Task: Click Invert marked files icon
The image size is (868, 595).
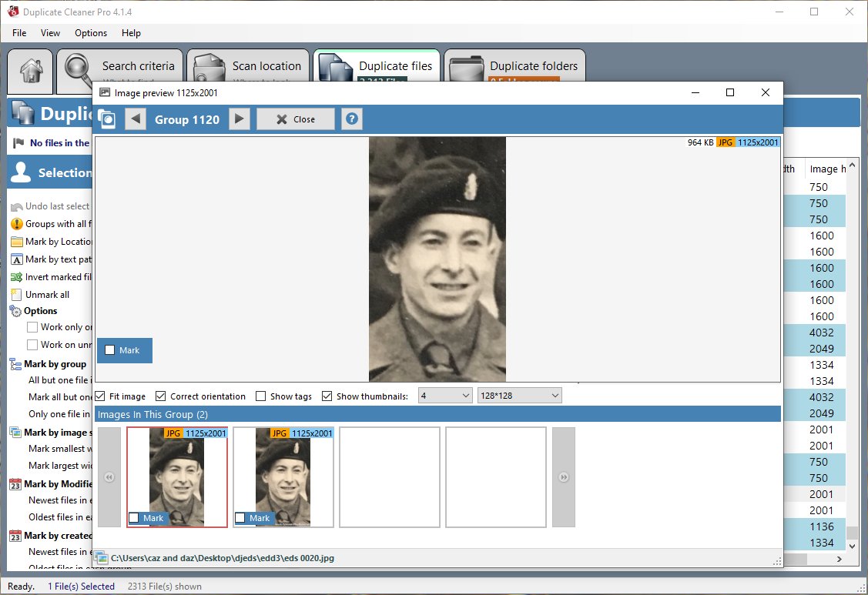Action: (17, 277)
